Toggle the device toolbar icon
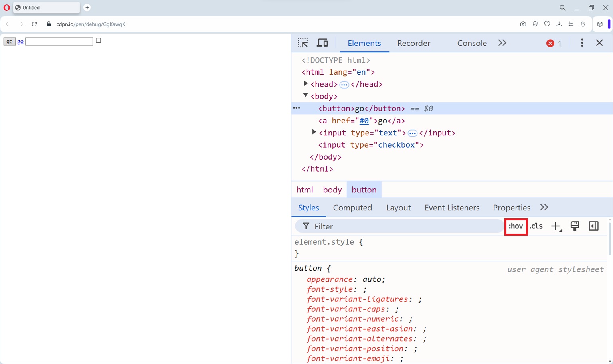 (322, 43)
